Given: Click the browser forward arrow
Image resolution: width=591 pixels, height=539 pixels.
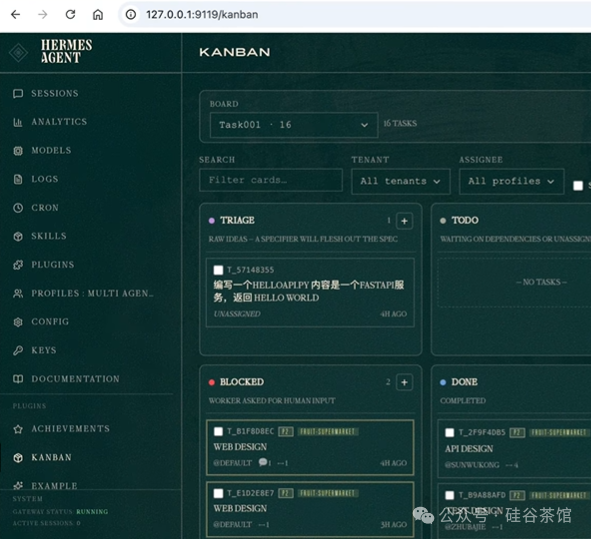Looking at the screenshot, I should click(x=43, y=15).
